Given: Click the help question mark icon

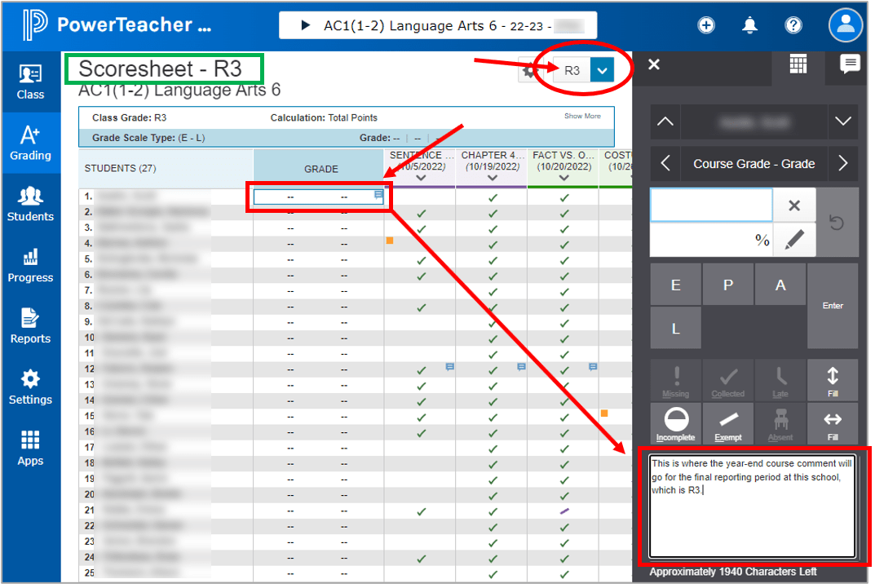Looking at the screenshot, I should (793, 25).
